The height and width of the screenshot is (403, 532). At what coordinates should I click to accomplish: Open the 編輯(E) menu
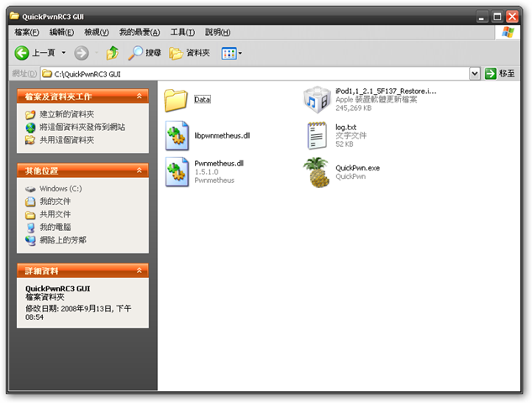click(61, 32)
